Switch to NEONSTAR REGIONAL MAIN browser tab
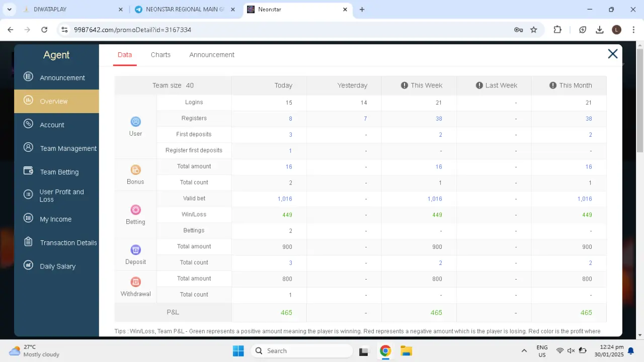Screen dimensions: 644x362 (185, 10)
